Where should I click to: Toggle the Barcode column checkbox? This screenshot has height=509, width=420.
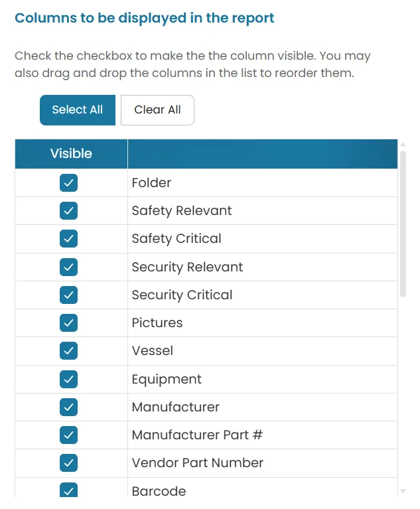coord(68,490)
